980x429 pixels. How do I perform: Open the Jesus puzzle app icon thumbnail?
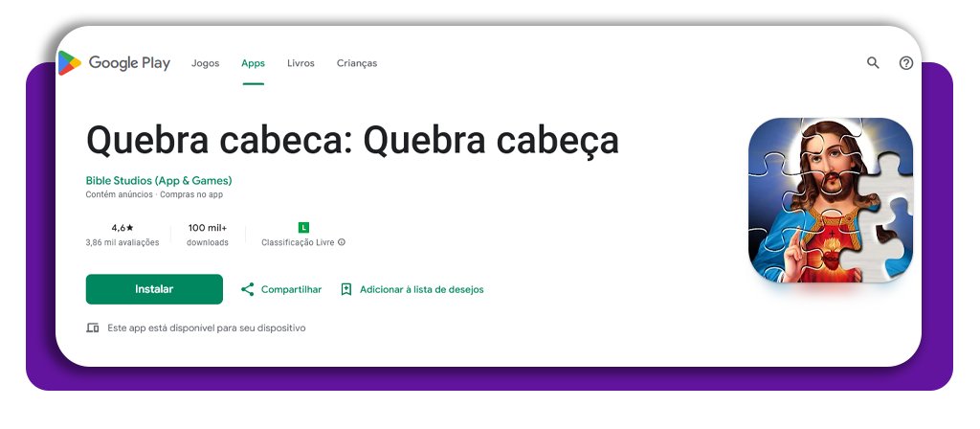(x=831, y=200)
